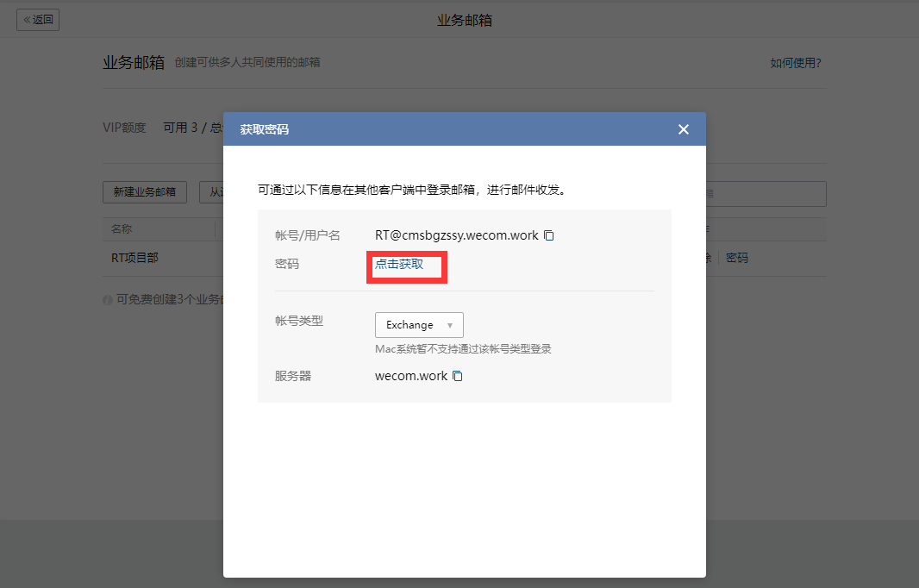This screenshot has height=588, width=919.
Task: Click the 返回 back button
Action: coord(38,20)
